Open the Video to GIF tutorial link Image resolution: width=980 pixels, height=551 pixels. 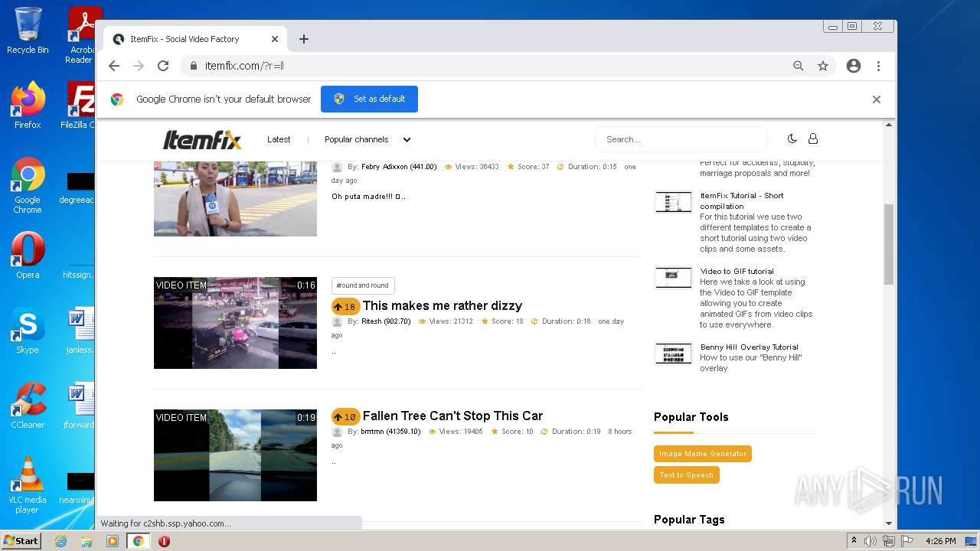coord(737,271)
